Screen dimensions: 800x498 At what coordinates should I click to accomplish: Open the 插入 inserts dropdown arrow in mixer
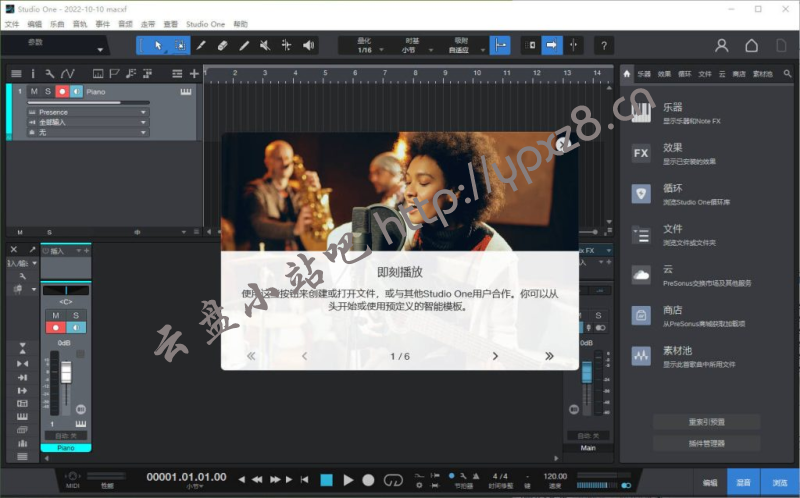(x=79, y=251)
